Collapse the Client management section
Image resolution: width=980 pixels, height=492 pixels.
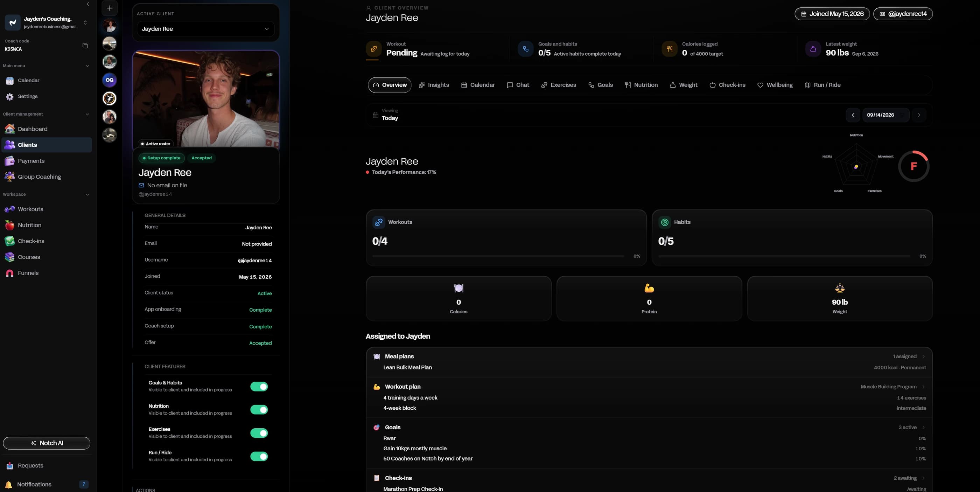click(x=87, y=114)
